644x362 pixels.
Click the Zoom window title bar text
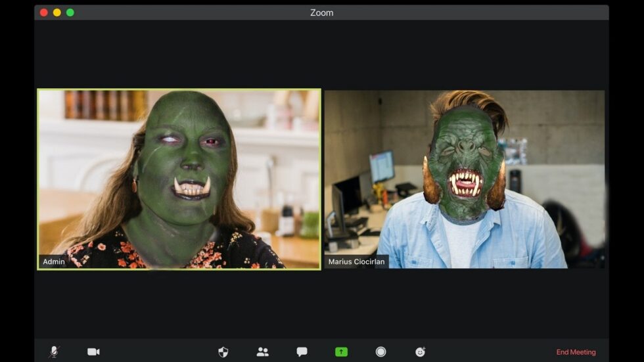321,12
